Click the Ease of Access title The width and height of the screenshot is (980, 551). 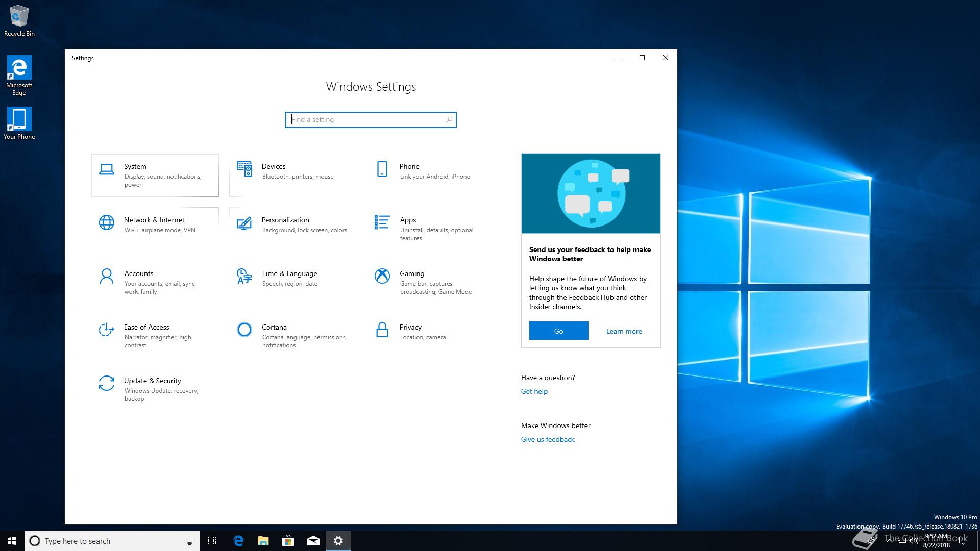pos(146,327)
